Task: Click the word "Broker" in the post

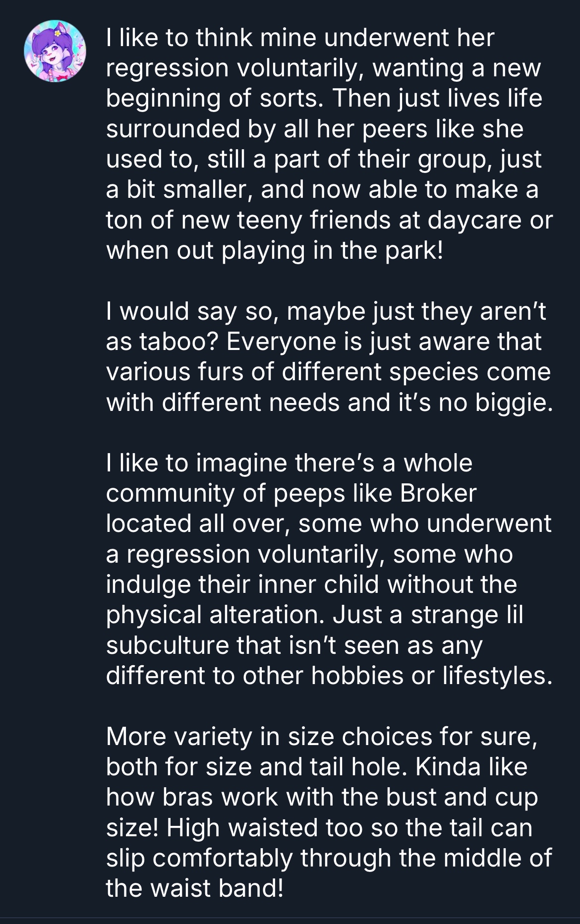Action: point(437,493)
